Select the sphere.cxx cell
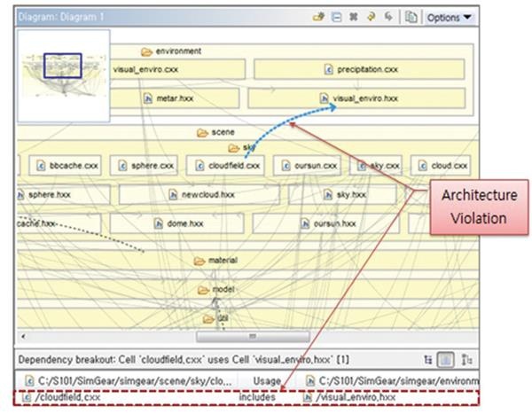Screen dimensions: 532x414 coord(144,166)
